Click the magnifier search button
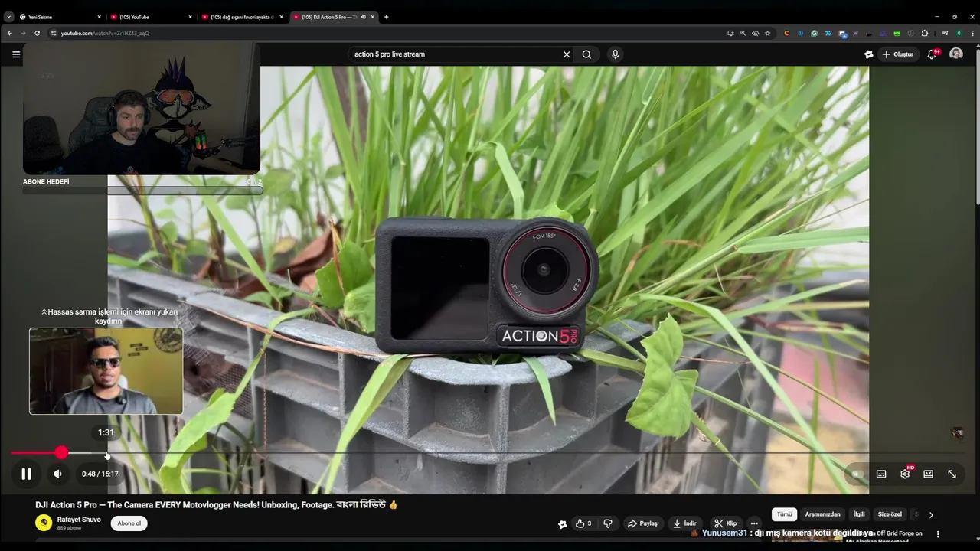The image size is (980, 551). [586, 54]
